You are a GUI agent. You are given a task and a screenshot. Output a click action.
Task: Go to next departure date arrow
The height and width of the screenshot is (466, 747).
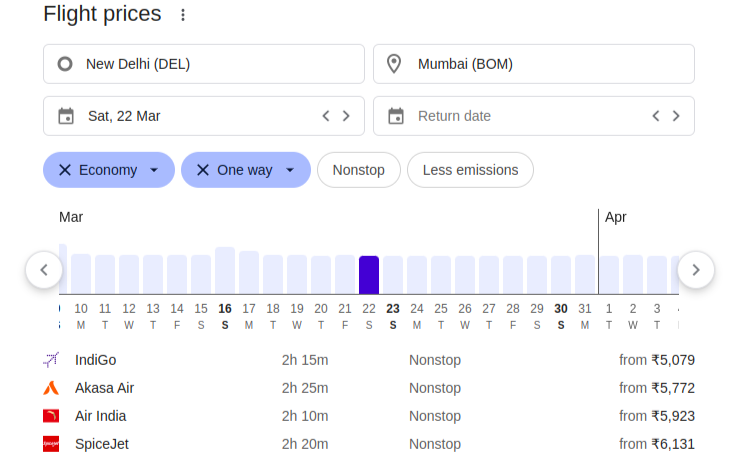click(346, 116)
